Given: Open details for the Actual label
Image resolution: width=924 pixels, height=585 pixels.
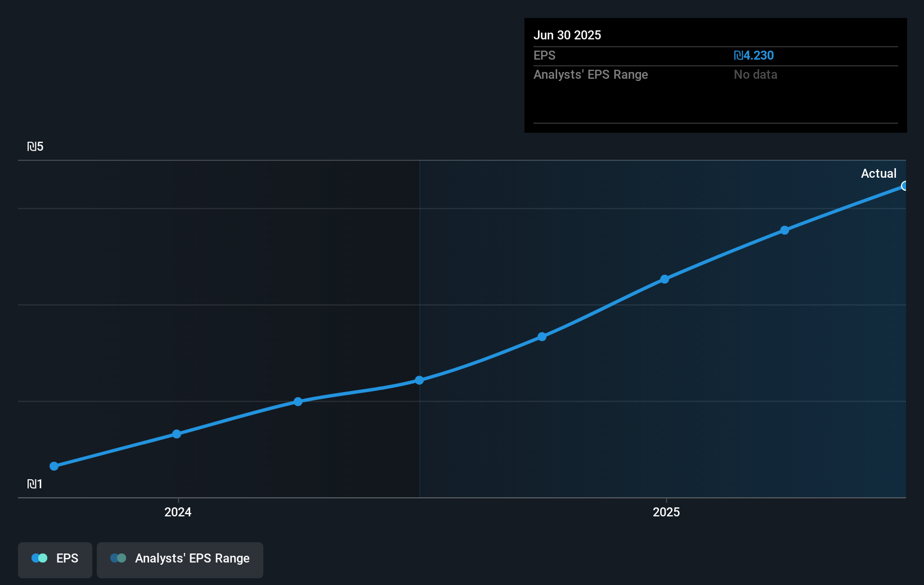Looking at the screenshot, I should [x=879, y=173].
